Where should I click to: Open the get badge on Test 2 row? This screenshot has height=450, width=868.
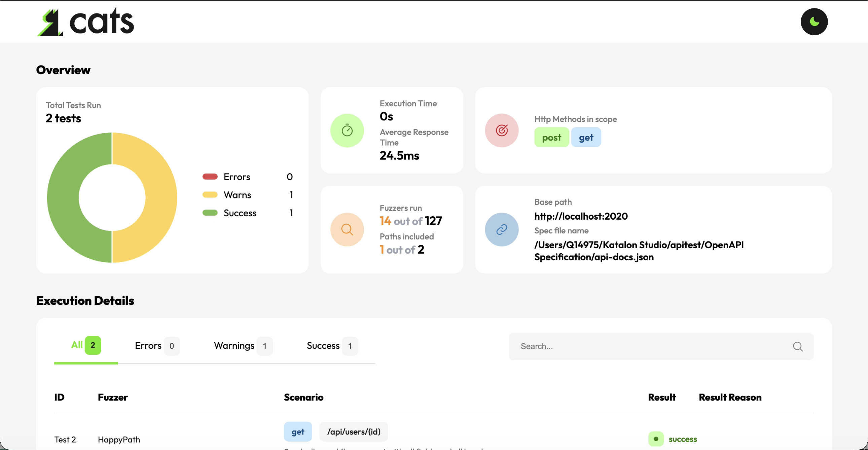coord(298,432)
